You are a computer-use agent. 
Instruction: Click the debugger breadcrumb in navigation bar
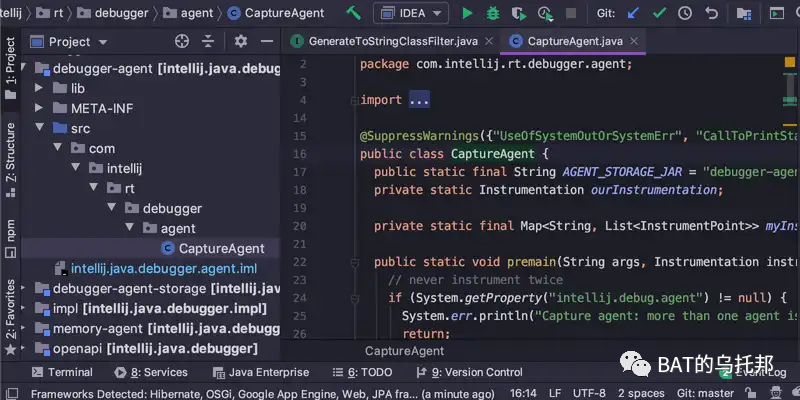point(113,13)
